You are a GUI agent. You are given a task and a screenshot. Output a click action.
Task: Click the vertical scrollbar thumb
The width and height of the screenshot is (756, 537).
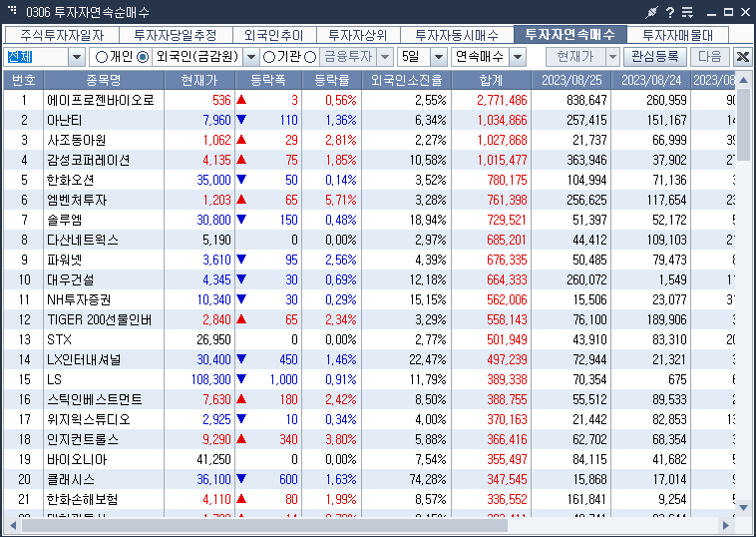[743, 125]
